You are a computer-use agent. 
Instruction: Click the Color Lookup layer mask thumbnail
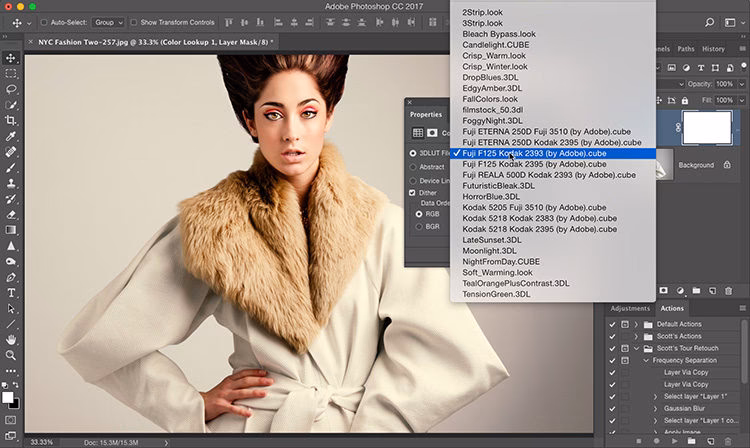pyautogui.click(x=707, y=127)
